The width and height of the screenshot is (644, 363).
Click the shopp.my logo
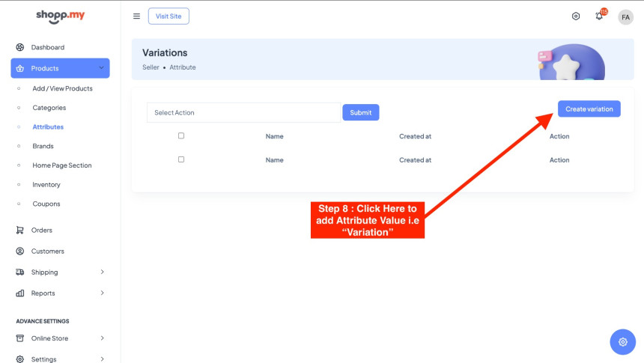(58, 16)
